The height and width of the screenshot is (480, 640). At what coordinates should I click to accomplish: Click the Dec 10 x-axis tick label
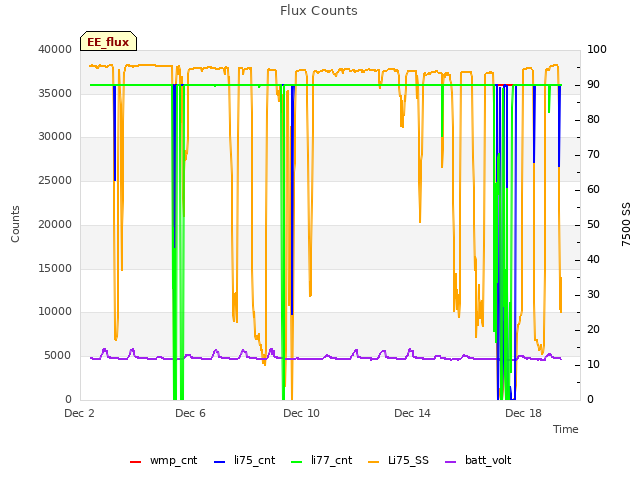pyautogui.click(x=301, y=413)
